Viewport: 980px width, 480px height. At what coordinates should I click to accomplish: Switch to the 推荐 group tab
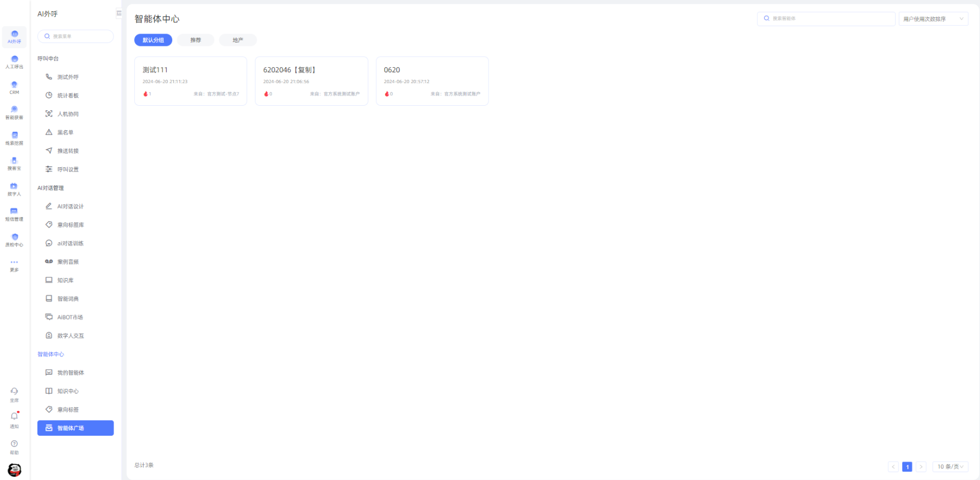(196, 40)
